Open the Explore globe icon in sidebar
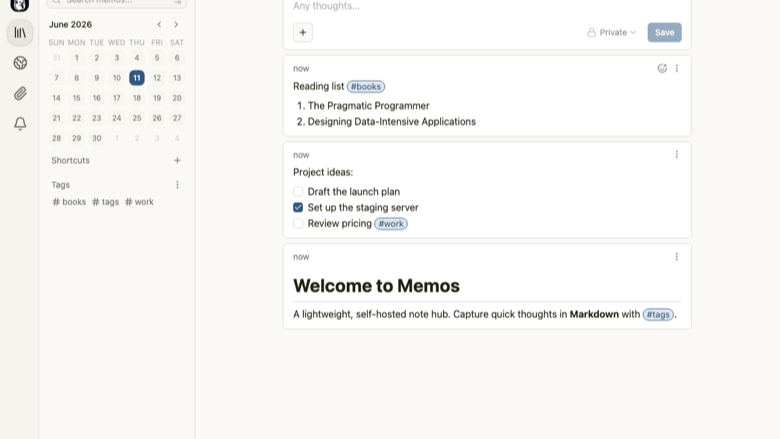This screenshot has height=439, width=780. [x=20, y=63]
